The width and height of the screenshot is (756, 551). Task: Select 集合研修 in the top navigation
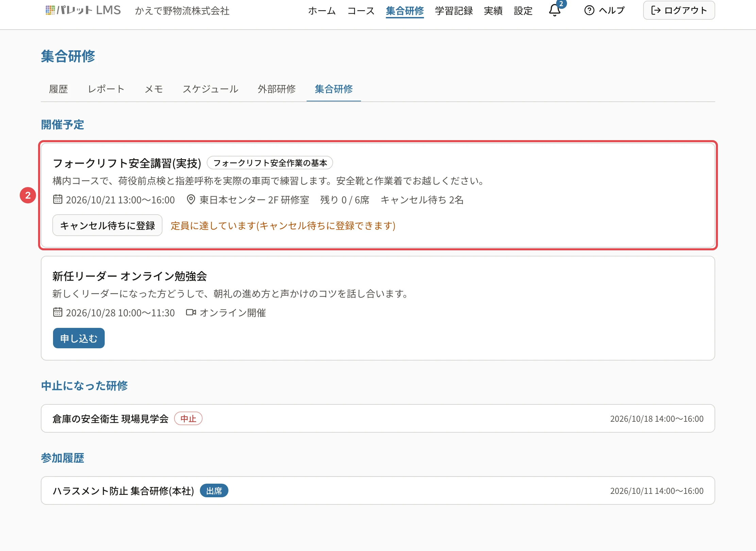tap(405, 11)
